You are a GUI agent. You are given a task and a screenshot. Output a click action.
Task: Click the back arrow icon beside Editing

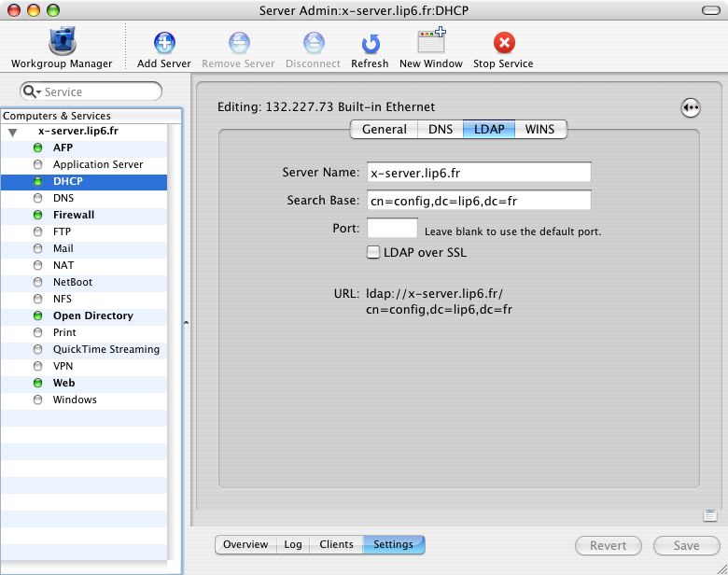click(690, 108)
